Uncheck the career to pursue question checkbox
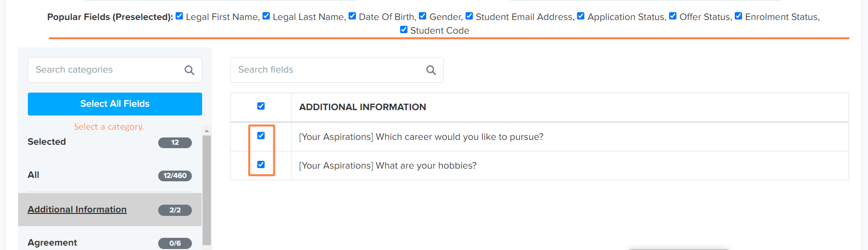Screen dimensions: 868x250 pyautogui.click(x=261, y=136)
